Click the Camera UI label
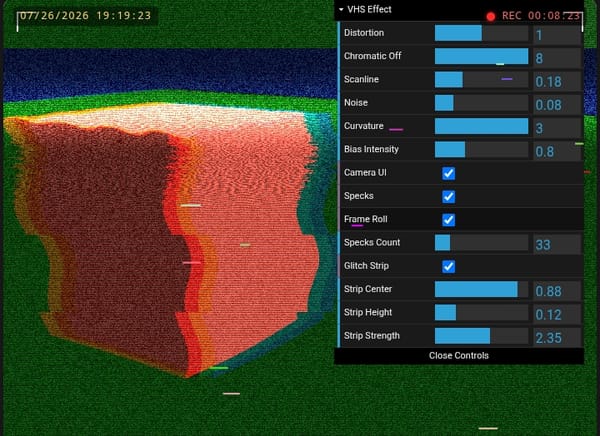The height and width of the screenshot is (436, 600). click(365, 173)
